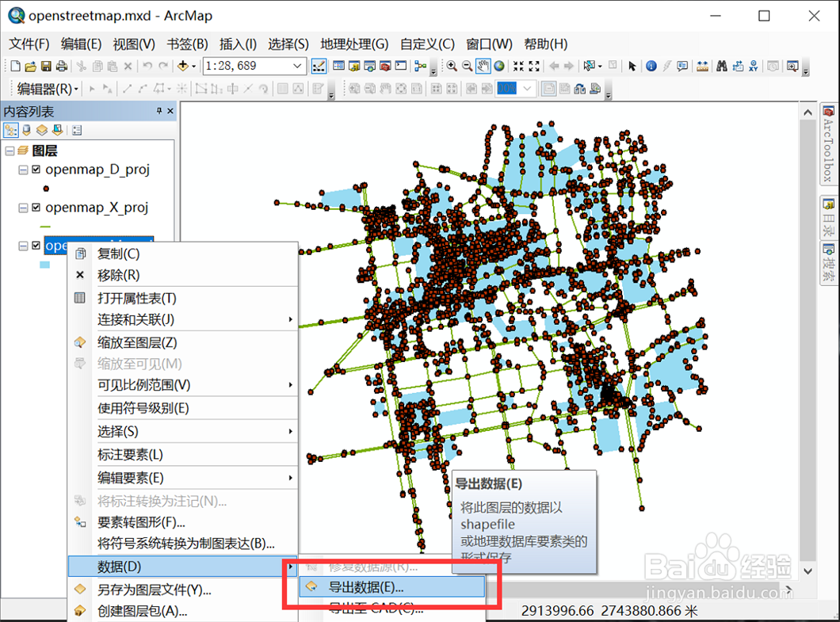840x622 pixels.
Task: Click List By Drawing Order icon
Action: pyautogui.click(x=11, y=130)
